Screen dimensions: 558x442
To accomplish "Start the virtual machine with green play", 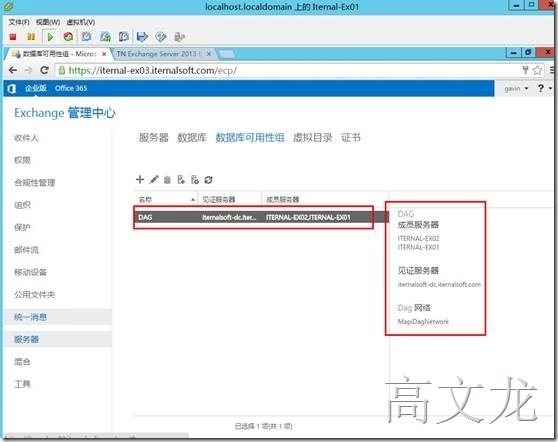I will click(50, 37).
